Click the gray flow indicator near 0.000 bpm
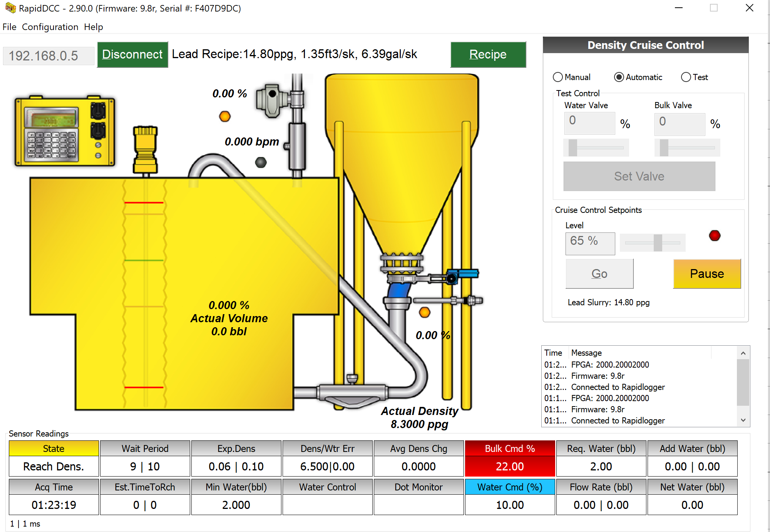 pyautogui.click(x=261, y=162)
